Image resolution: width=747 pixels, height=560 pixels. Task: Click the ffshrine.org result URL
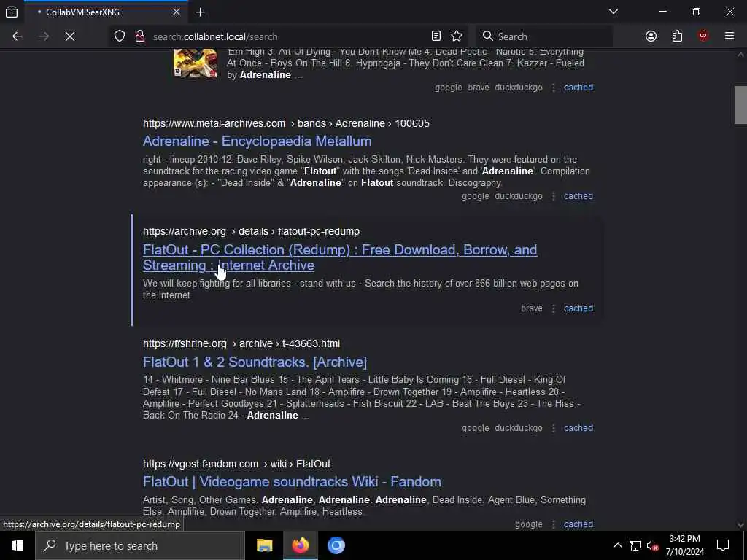click(x=241, y=344)
